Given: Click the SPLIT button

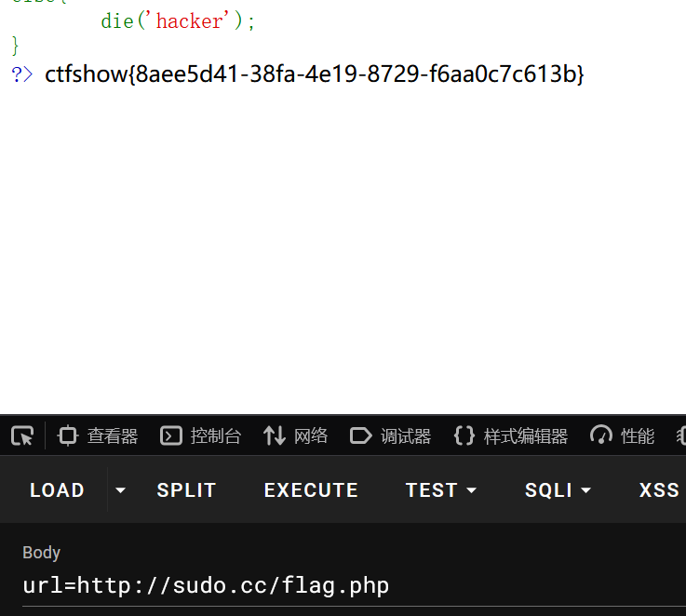Looking at the screenshot, I should tap(186, 490).
